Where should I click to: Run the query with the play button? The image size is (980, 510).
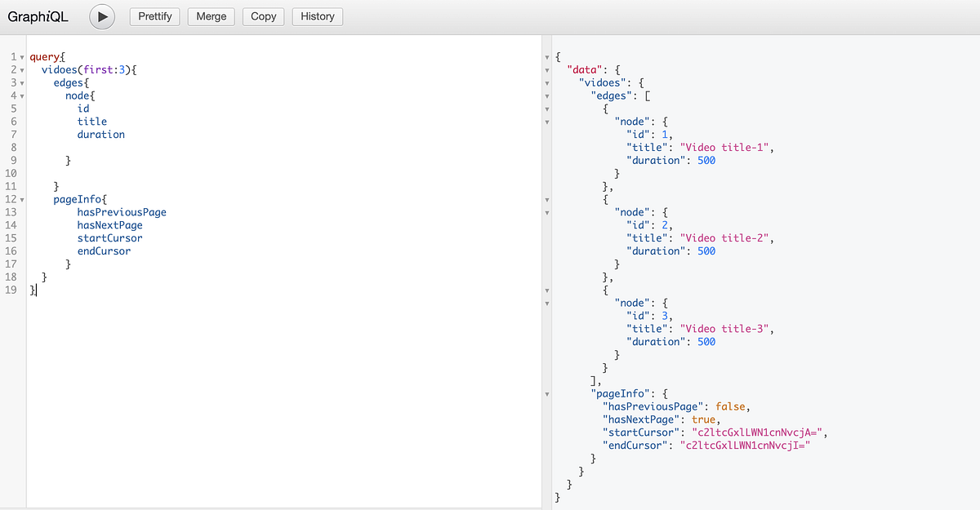click(x=102, y=16)
